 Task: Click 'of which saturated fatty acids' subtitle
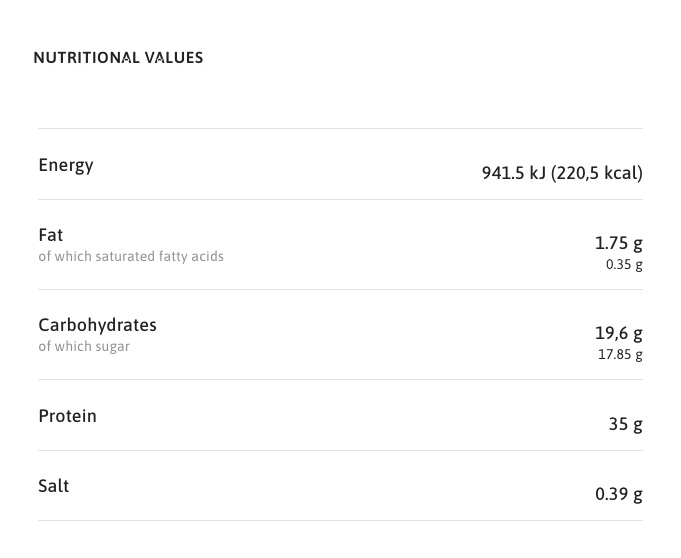click(x=131, y=257)
